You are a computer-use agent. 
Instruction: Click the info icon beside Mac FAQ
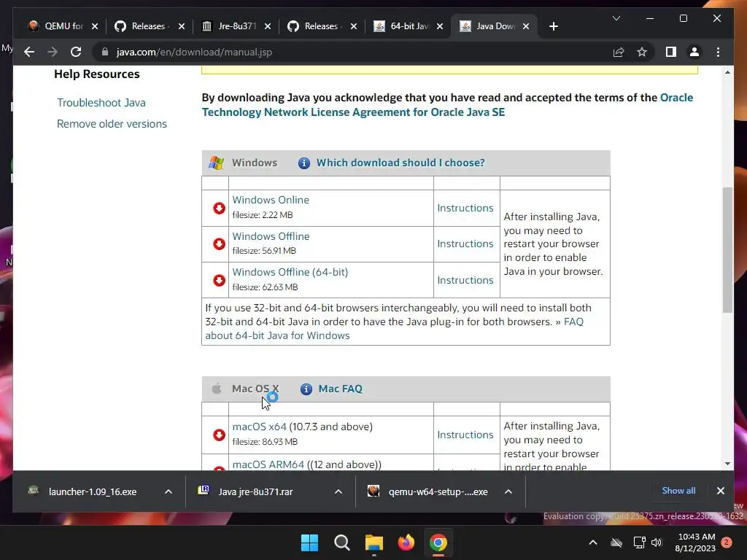[x=306, y=389]
